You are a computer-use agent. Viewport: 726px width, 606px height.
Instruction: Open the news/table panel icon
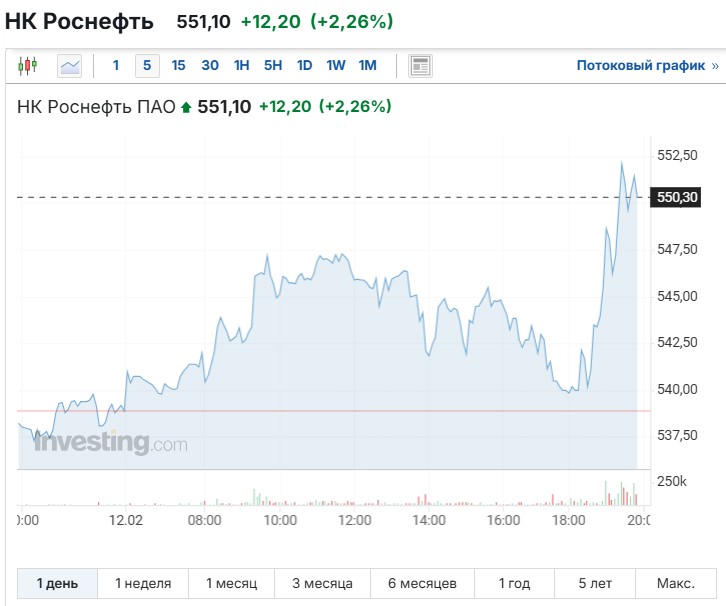[421, 66]
